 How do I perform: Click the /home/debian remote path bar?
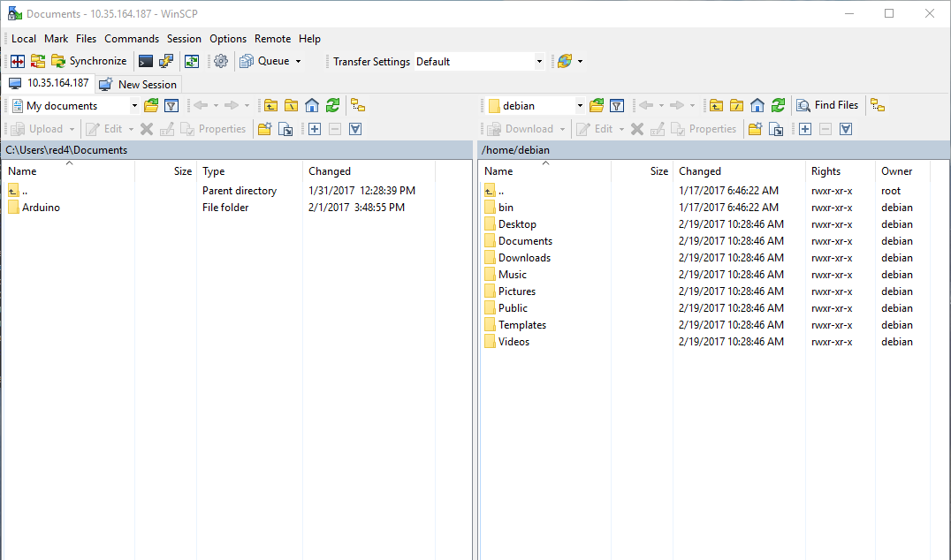click(x=713, y=150)
